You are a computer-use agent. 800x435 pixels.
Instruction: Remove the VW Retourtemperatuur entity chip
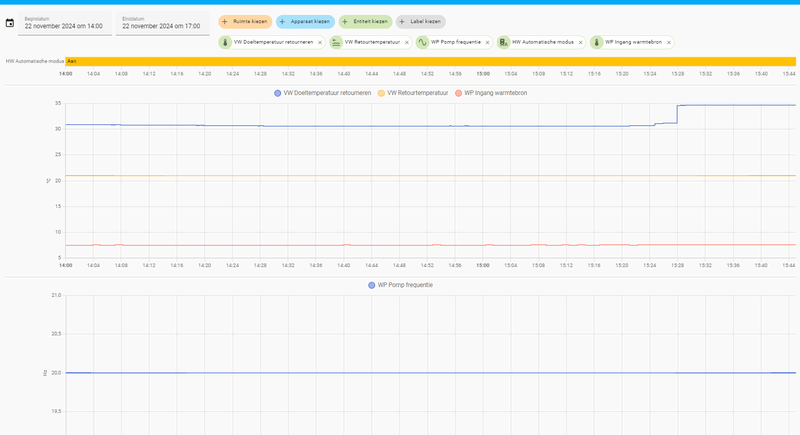(407, 42)
